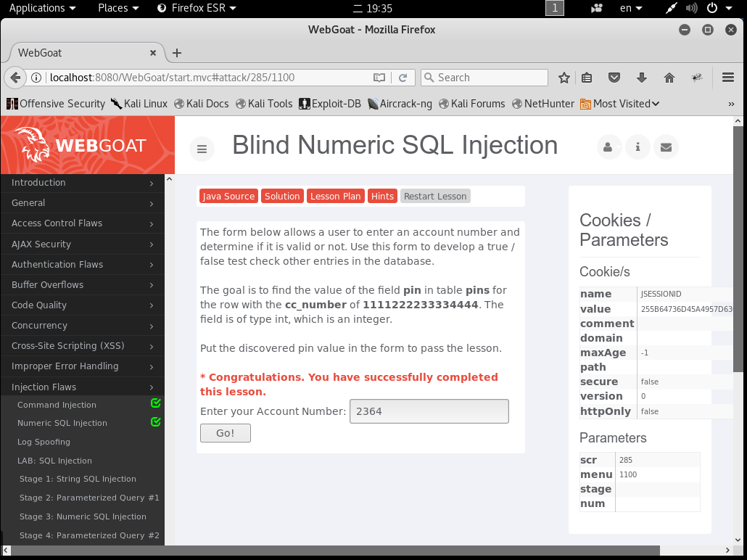The image size is (747, 560).
Task: Open WebGoat user profile icon
Action: [x=608, y=147]
